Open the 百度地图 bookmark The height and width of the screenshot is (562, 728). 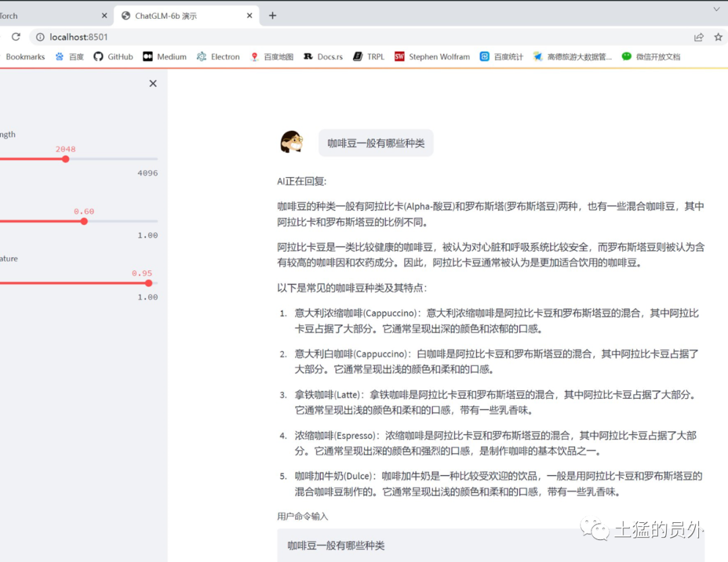click(272, 57)
